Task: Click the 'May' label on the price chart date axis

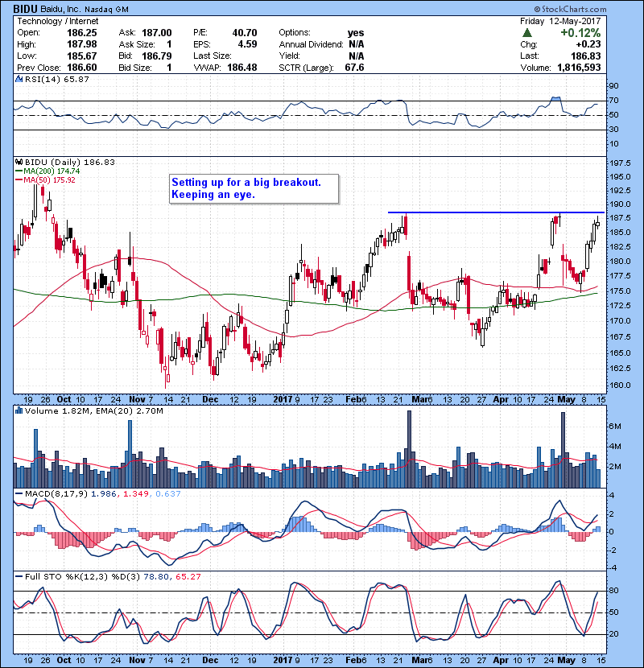Action: coord(567,400)
